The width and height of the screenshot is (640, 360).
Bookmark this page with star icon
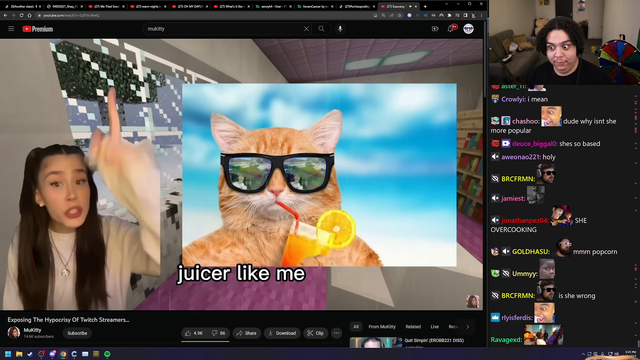click(x=400, y=15)
